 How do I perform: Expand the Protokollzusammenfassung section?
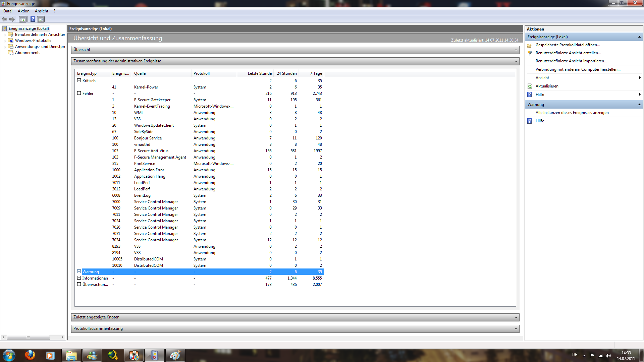[516, 329]
